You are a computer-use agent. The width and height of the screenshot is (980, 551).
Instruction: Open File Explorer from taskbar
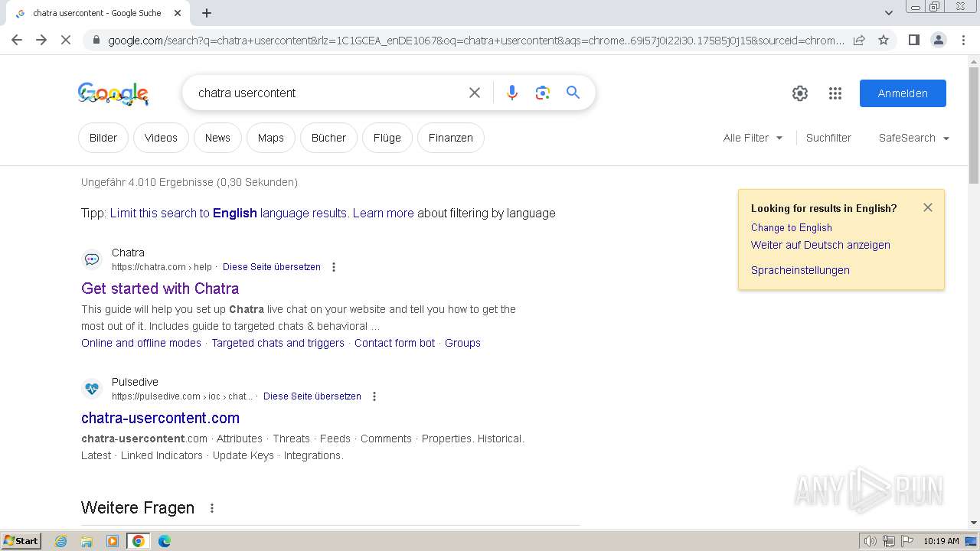(87, 541)
